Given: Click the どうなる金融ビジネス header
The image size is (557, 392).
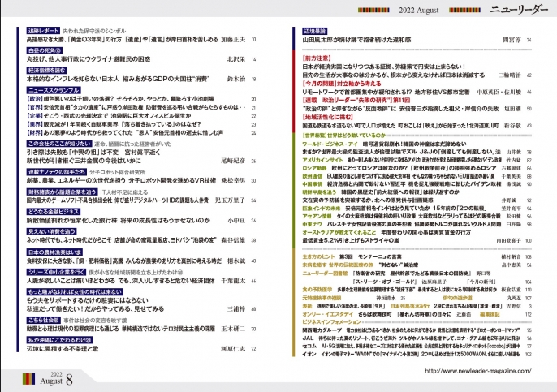Looking at the screenshot, I should tap(52, 209).
